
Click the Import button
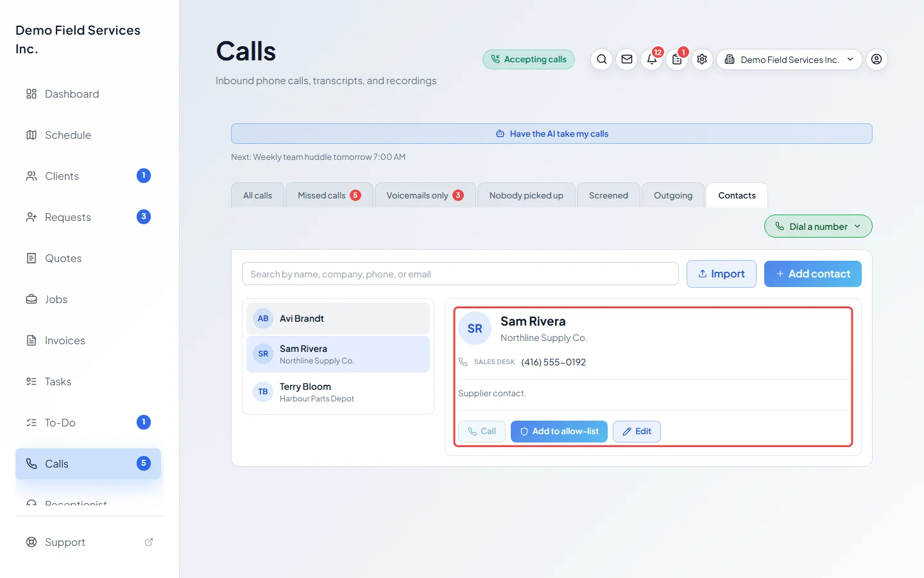(x=721, y=274)
